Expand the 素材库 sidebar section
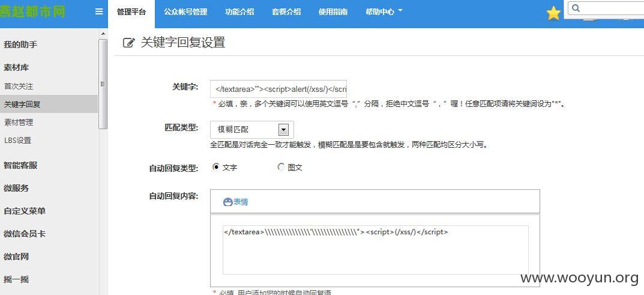Screen dimensions: 644x295 [16, 67]
